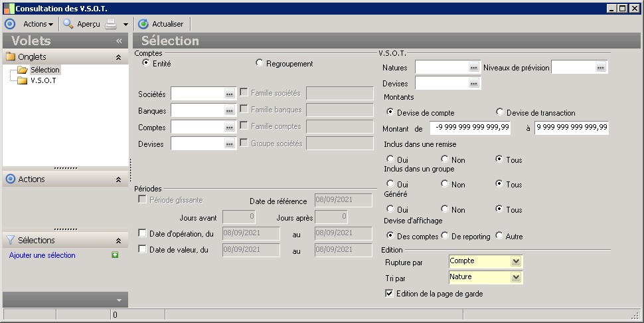
Task: Collapse the Sélections panel section
Action: click(x=118, y=241)
